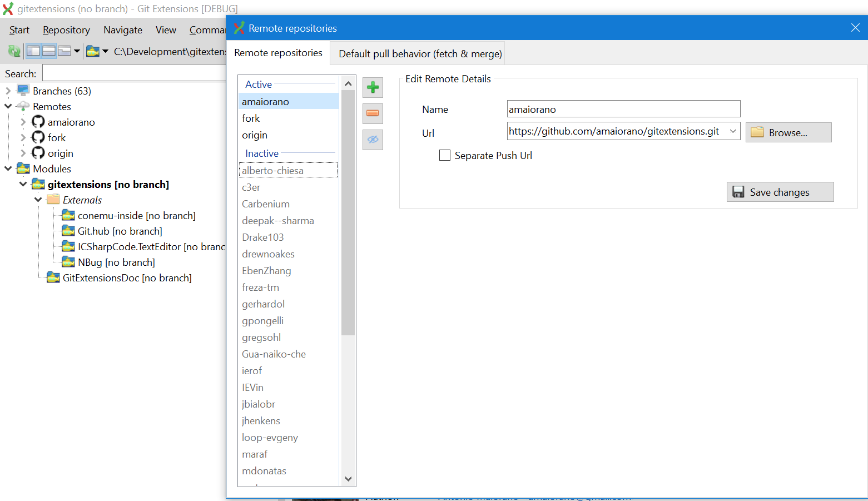Select alberto-chiesa inactive remote
This screenshot has height=501, width=868.
(289, 170)
